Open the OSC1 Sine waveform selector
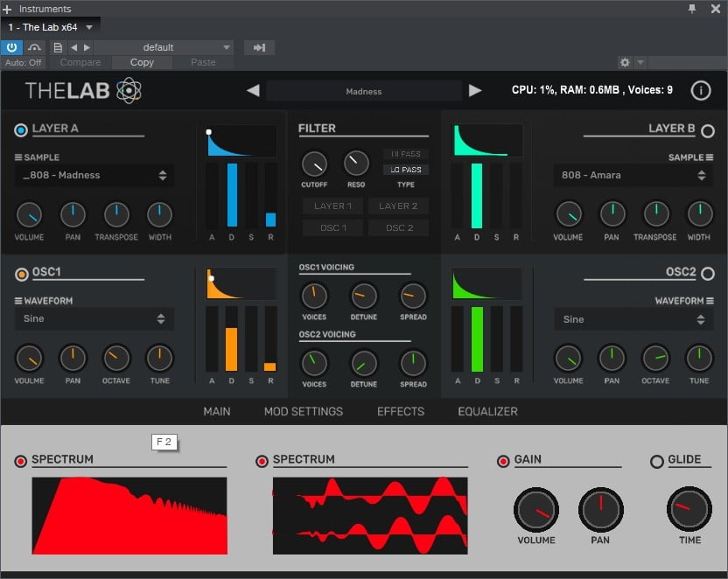 (94, 318)
